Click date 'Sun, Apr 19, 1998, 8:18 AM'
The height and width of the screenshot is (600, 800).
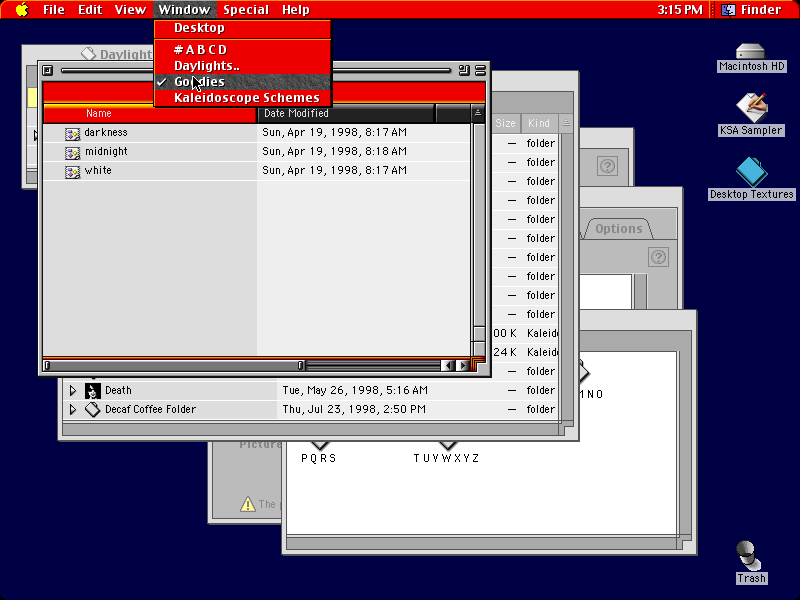(x=334, y=152)
